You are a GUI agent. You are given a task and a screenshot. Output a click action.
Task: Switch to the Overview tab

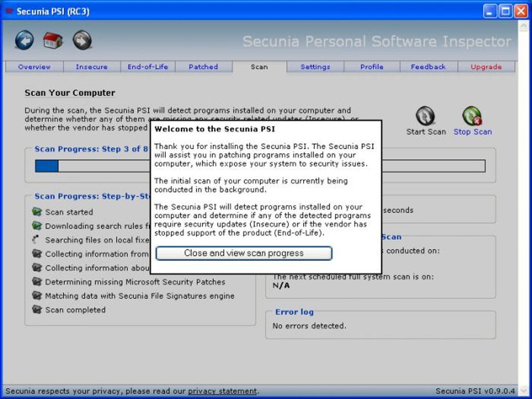(x=33, y=67)
